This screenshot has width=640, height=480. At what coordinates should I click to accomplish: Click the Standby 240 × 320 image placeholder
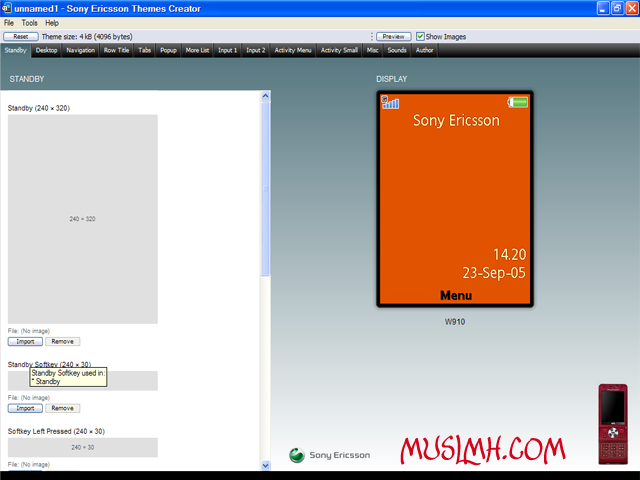coord(82,219)
